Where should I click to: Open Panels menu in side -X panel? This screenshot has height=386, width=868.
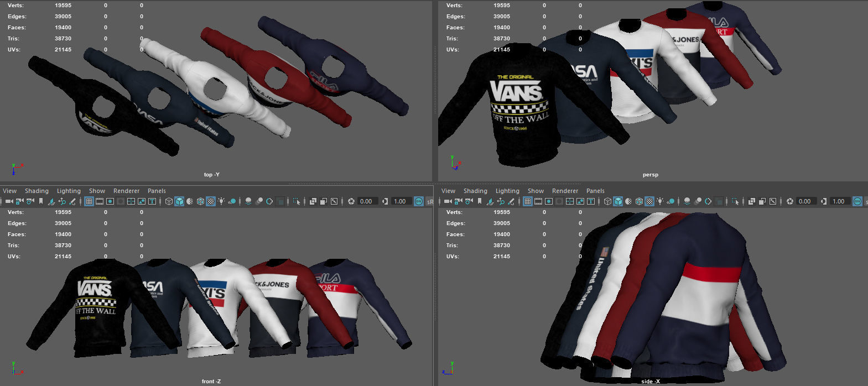point(595,191)
